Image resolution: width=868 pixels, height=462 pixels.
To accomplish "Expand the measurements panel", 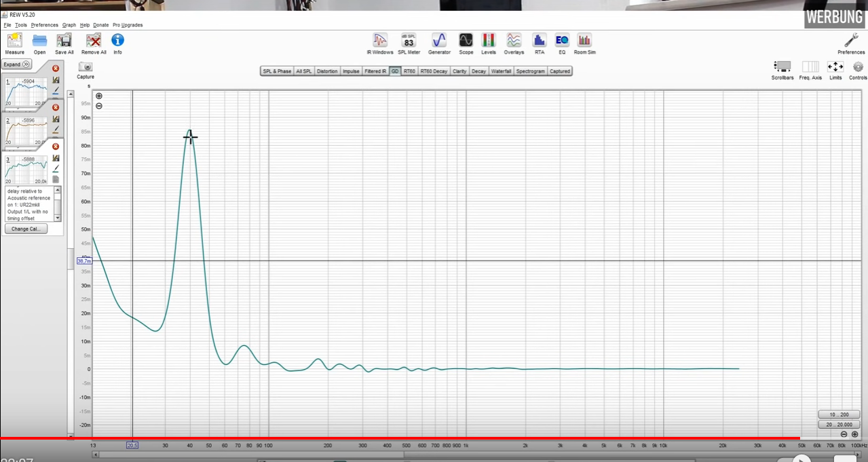I will click(17, 64).
